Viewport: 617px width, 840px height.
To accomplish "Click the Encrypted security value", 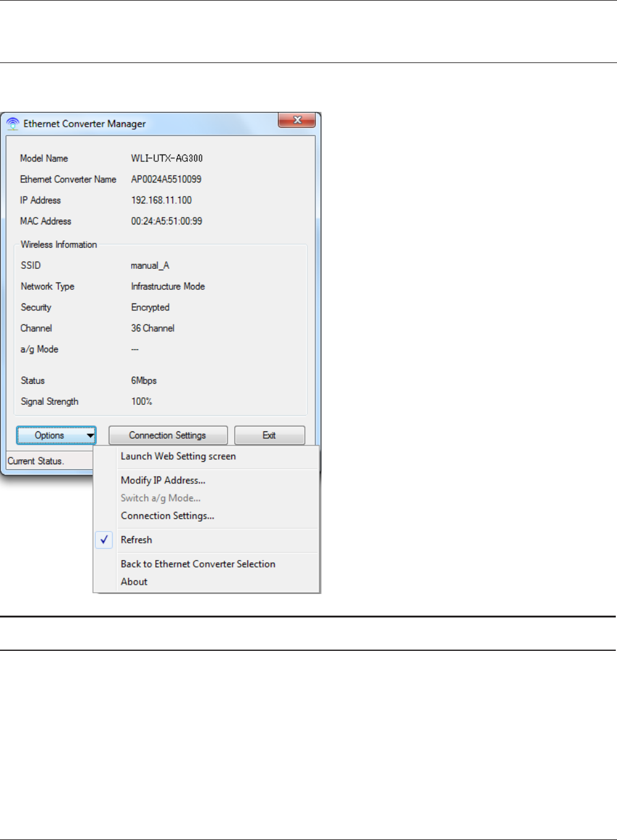I will (x=150, y=308).
